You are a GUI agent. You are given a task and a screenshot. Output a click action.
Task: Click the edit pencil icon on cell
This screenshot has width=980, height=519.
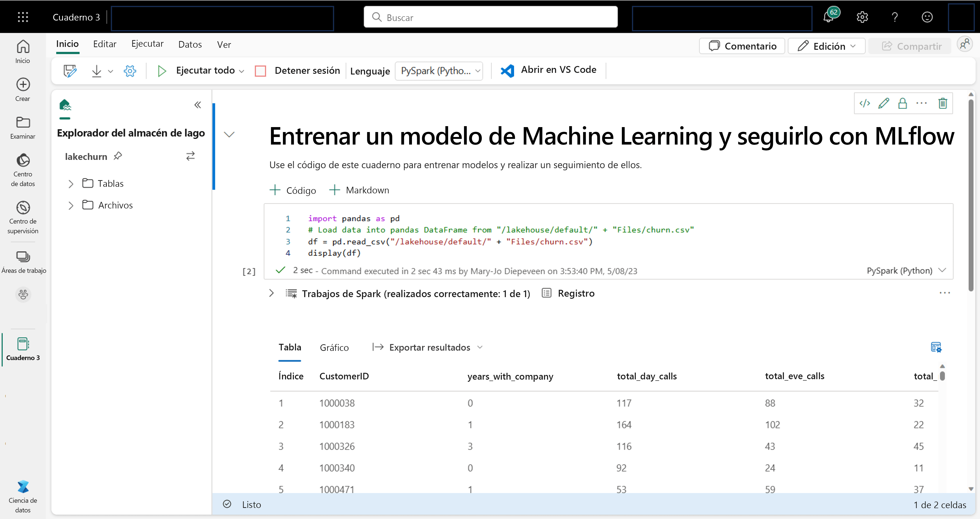tap(884, 103)
